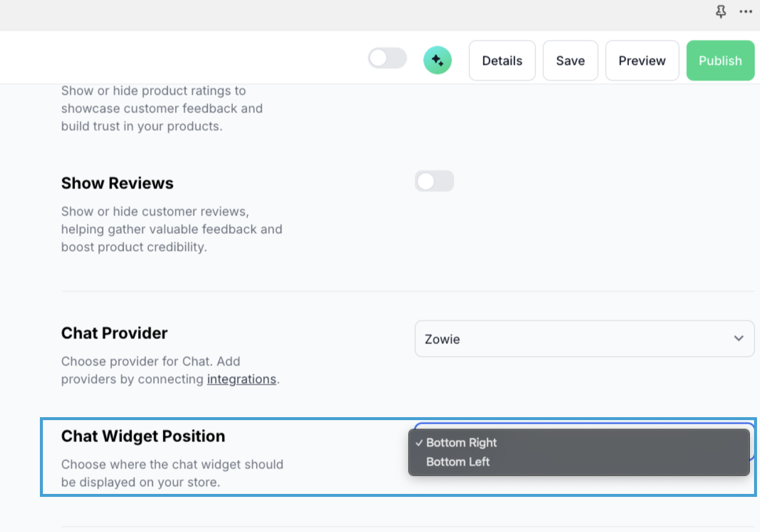This screenshot has width=760, height=532.
Task: Publish the store with the green button
Action: [719, 61]
